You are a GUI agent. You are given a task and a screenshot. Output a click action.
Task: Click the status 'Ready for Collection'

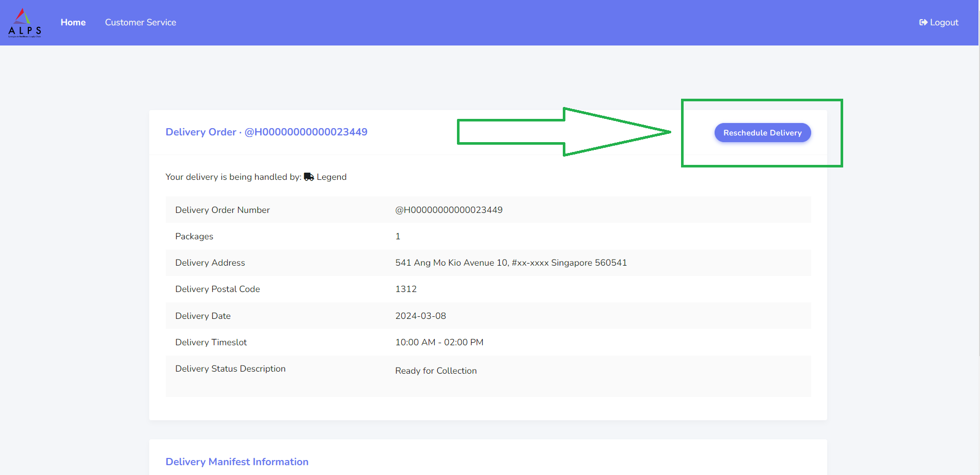(436, 371)
